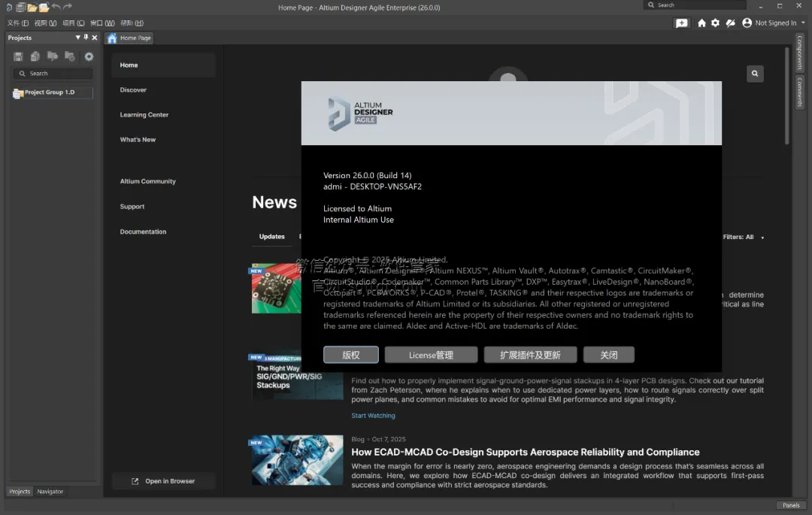Open the Projects panel dropdown arrow
Screen dimensions: 812x515
(77, 38)
